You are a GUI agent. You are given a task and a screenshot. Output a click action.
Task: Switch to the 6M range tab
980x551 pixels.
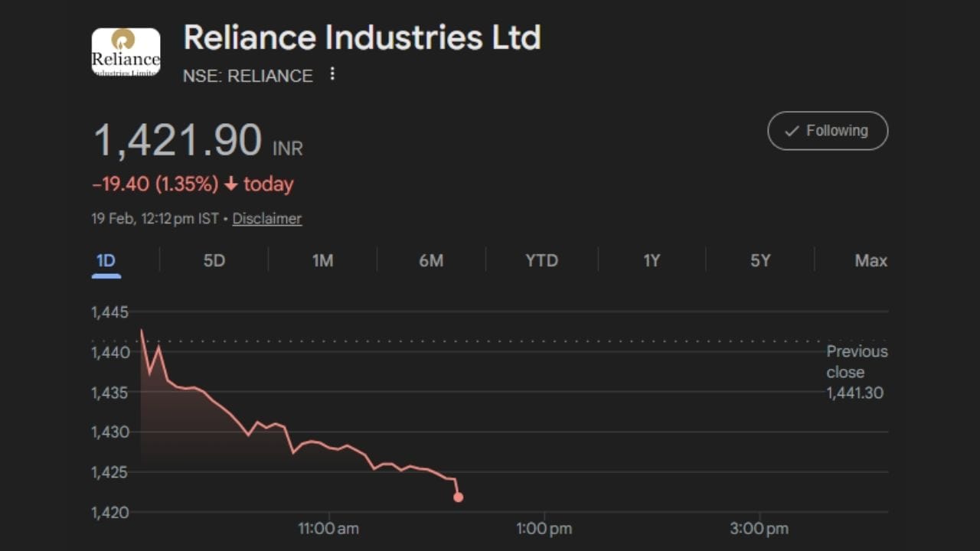coord(431,261)
